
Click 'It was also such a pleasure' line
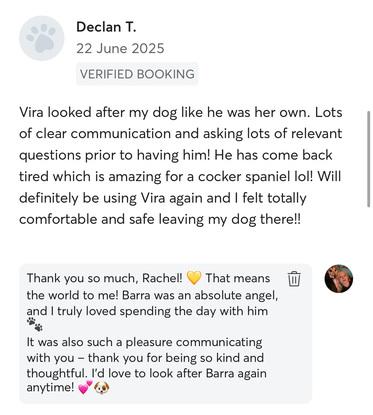pyautogui.click(x=144, y=342)
